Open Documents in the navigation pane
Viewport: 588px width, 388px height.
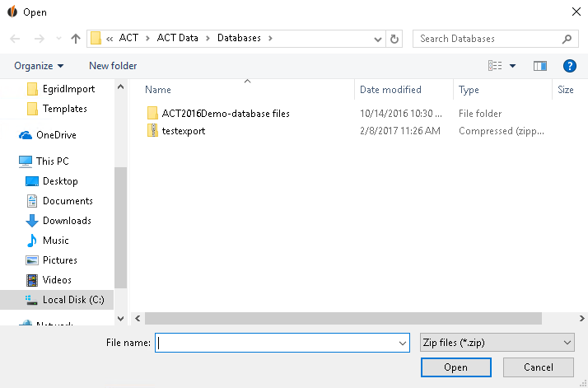point(59,201)
